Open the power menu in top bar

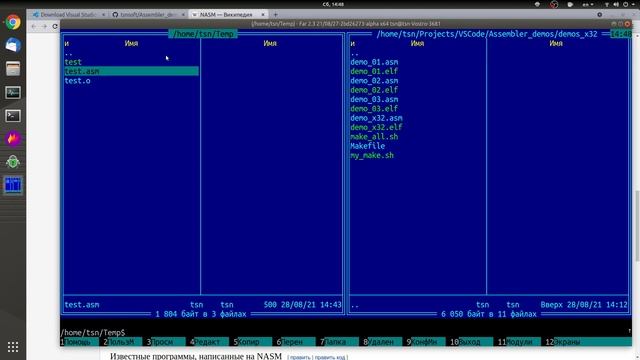[626, 4]
